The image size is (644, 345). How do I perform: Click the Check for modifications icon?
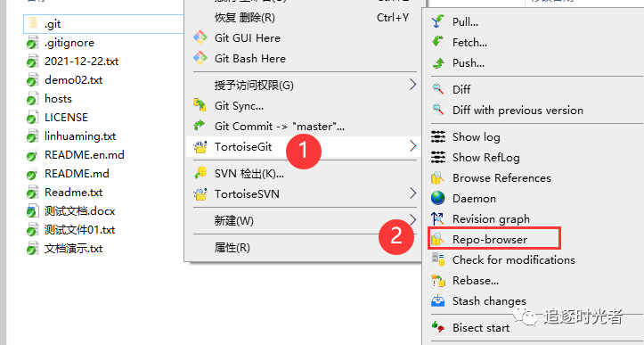pos(438,260)
